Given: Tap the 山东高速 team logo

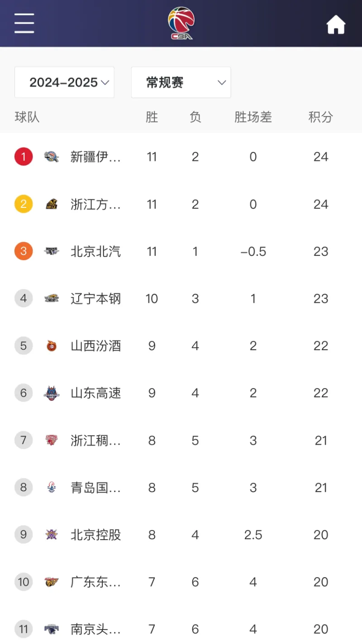Looking at the screenshot, I should (51, 393).
